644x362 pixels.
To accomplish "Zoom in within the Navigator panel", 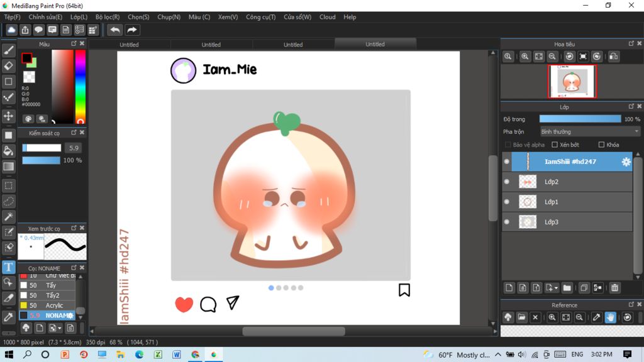I will (525, 57).
